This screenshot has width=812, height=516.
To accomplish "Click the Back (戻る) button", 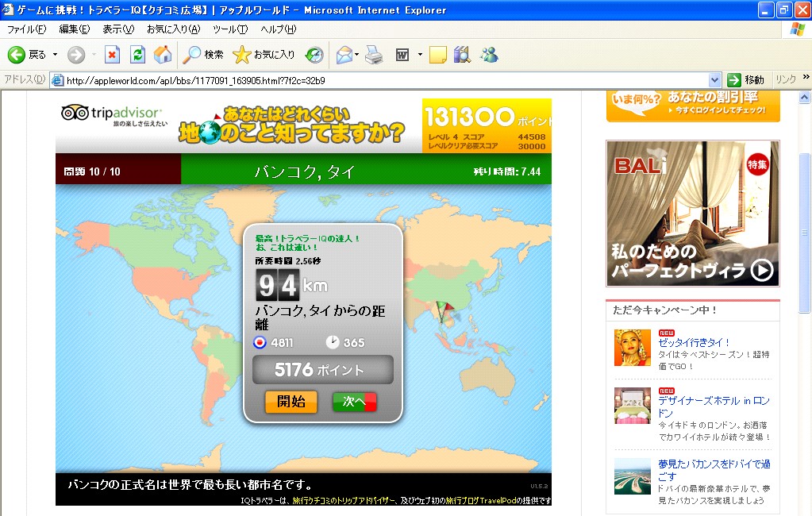I will pos(28,55).
